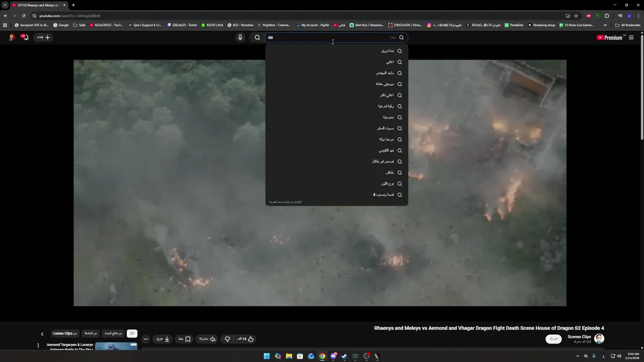The image size is (644, 362).
Task: Click the Windows Start button
Action: click(267, 356)
